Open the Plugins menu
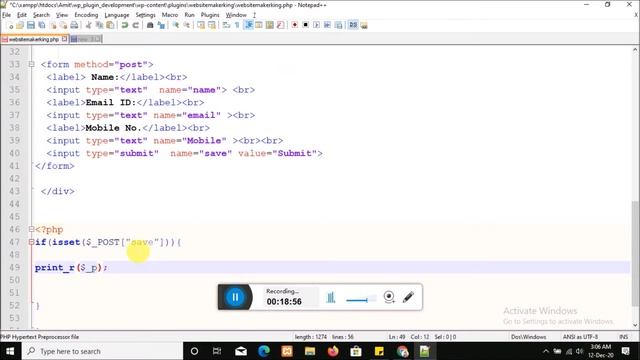Viewport: 640px width, 360px height. (x=210, y=15)
